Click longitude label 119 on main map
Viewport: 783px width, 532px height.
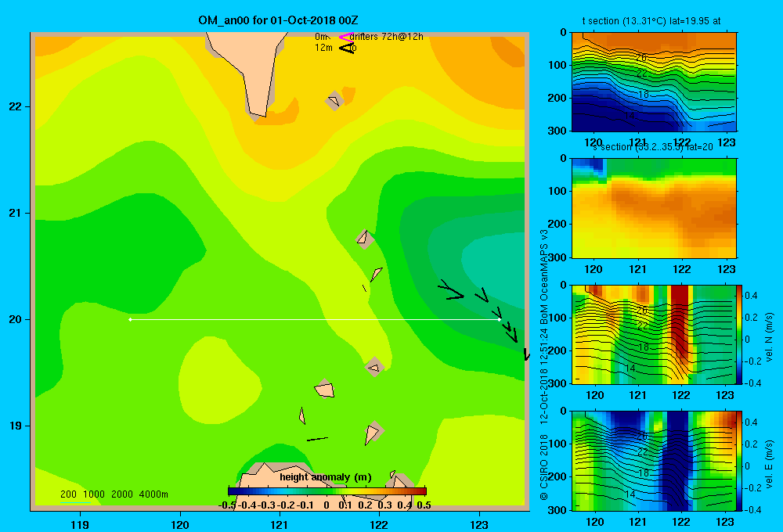tap(80, 524)
